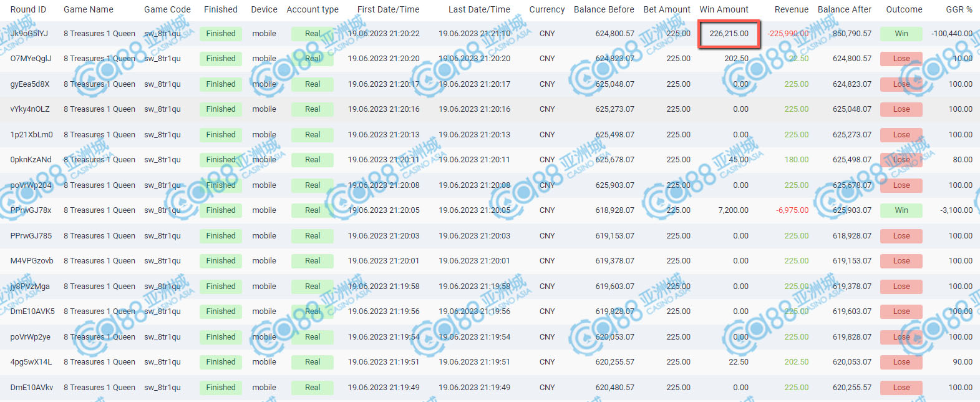Click the Win outcome badge in Jk9oG5lYJ row
This screenshot has height=402, width=980.
point(901,34)
